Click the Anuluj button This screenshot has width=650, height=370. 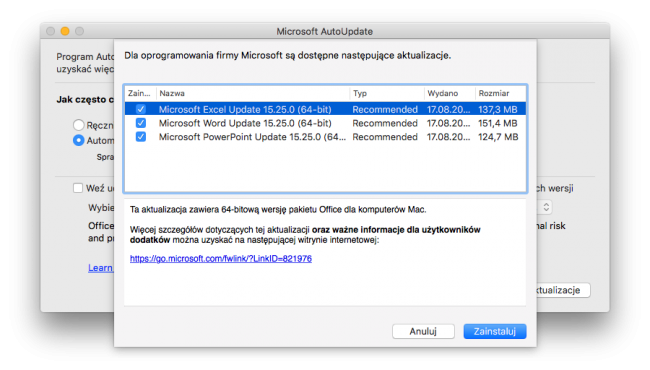[423, 331]
